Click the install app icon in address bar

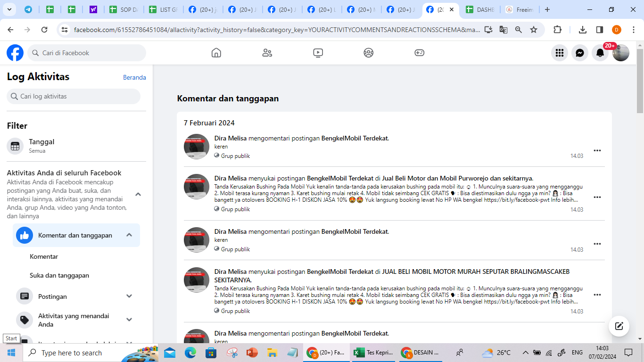(488, 30)
